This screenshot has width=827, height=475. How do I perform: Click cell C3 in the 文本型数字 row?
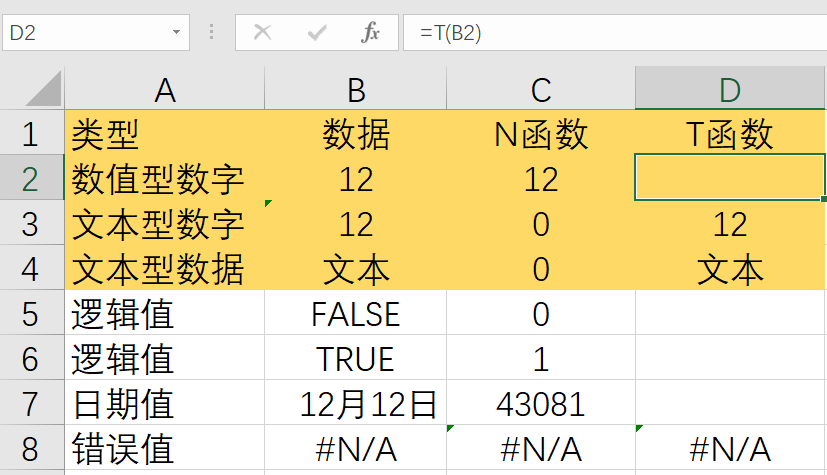point(541,222)
